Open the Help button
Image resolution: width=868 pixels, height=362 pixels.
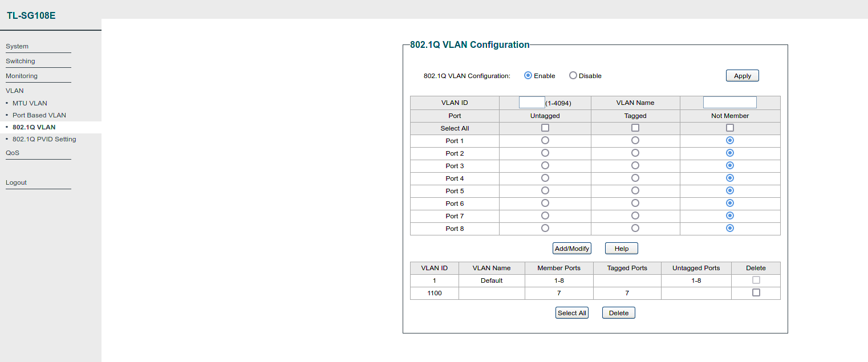(622, 249)
